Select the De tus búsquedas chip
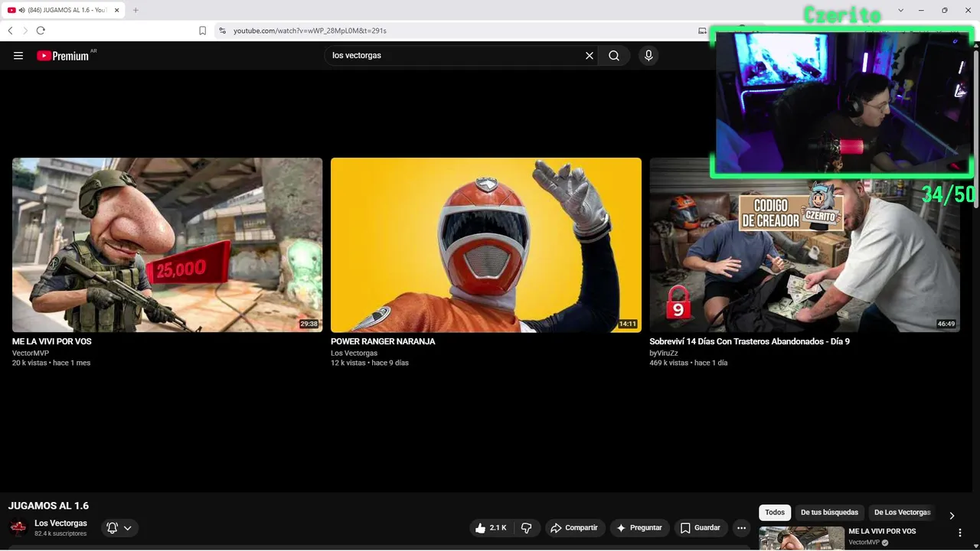 [x=829, y=513]
